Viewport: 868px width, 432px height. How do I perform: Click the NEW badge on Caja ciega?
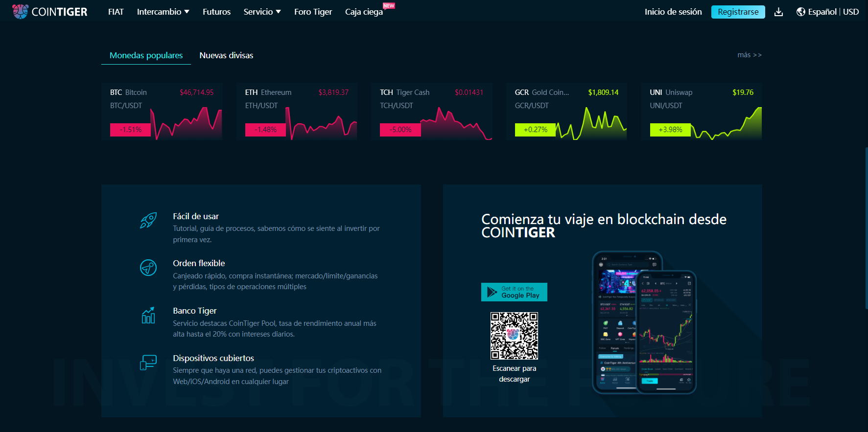(389, 6)
